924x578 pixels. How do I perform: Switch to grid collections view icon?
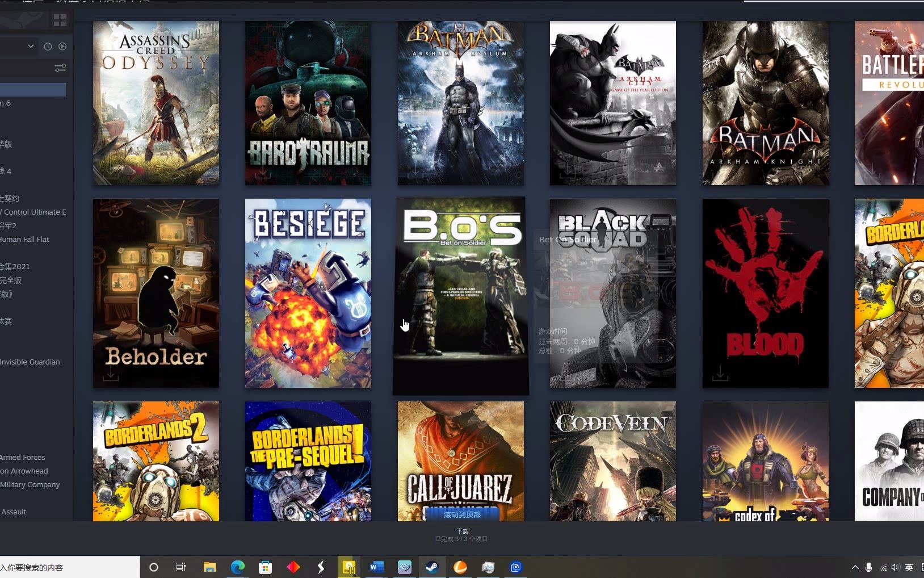pos(60,21)
